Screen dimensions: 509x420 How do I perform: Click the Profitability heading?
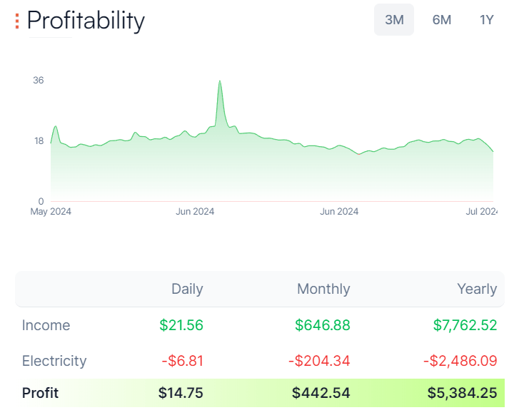[x=86, y=21]
